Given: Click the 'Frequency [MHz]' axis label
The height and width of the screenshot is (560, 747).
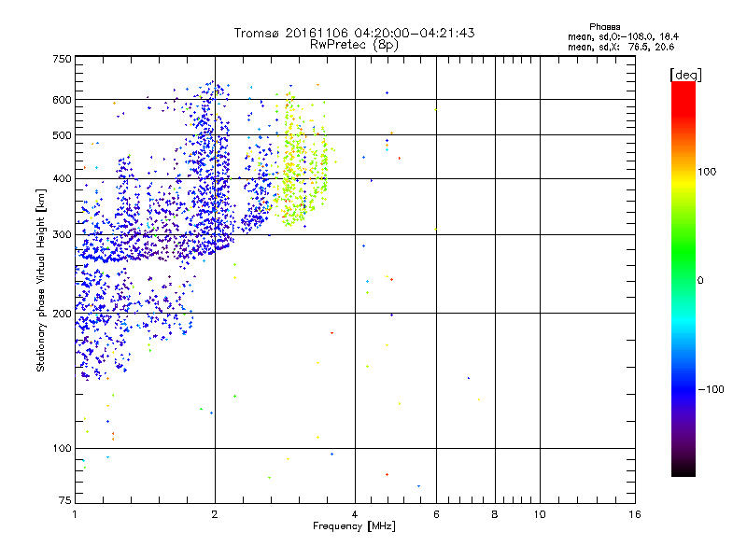Looking at the screenshot, I should point(354,526).
